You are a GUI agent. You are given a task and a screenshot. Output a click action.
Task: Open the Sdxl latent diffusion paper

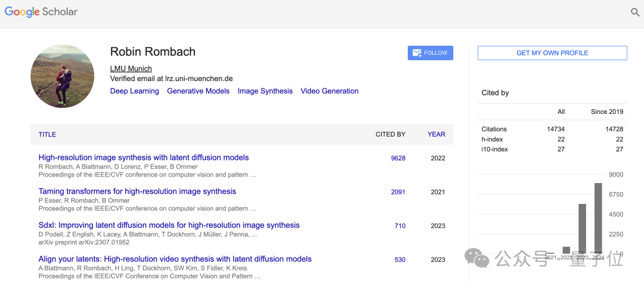169,225
